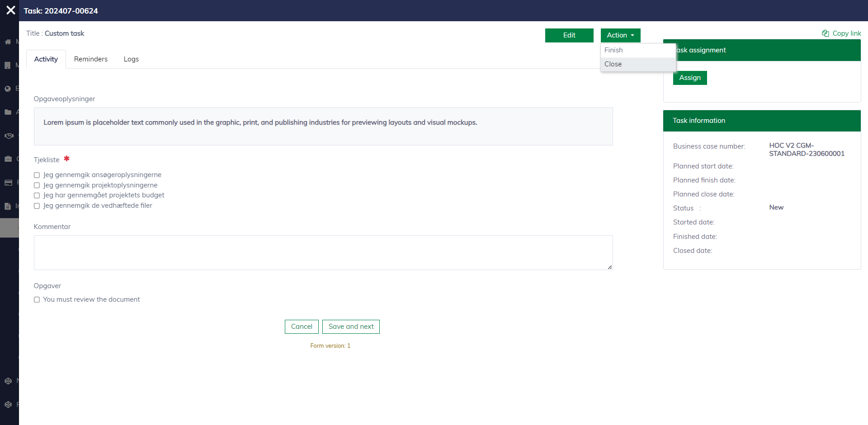868x425 pixels.
Task: Open the Logs tab
Action: pos(131,59)
